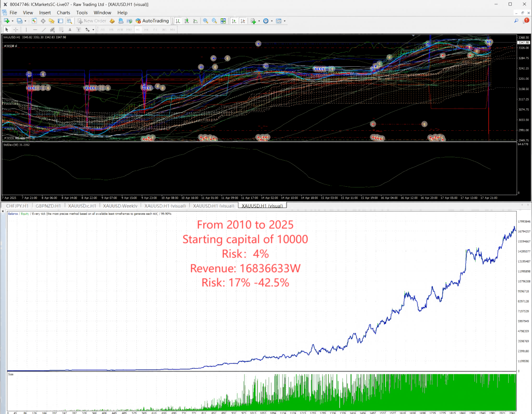Open the red notification alert icon
The height and width of the screenshot is (414, 532).
[526, 21]
